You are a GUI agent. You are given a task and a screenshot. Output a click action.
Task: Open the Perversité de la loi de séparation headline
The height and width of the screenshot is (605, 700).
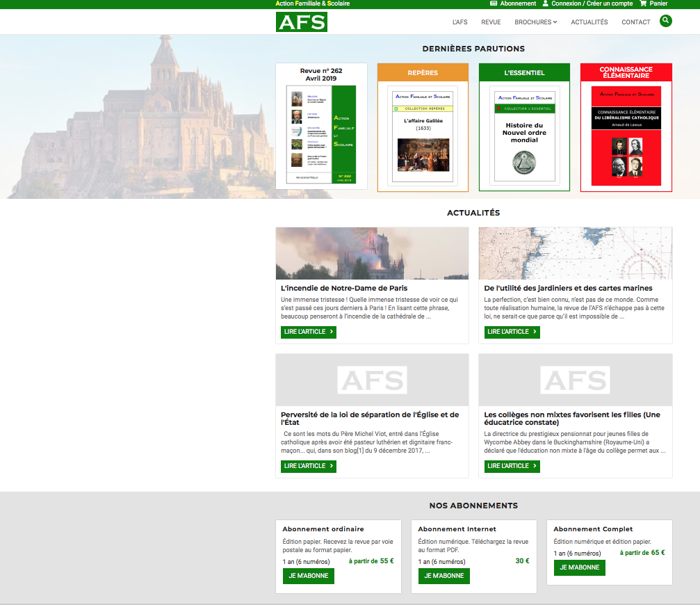370,418
